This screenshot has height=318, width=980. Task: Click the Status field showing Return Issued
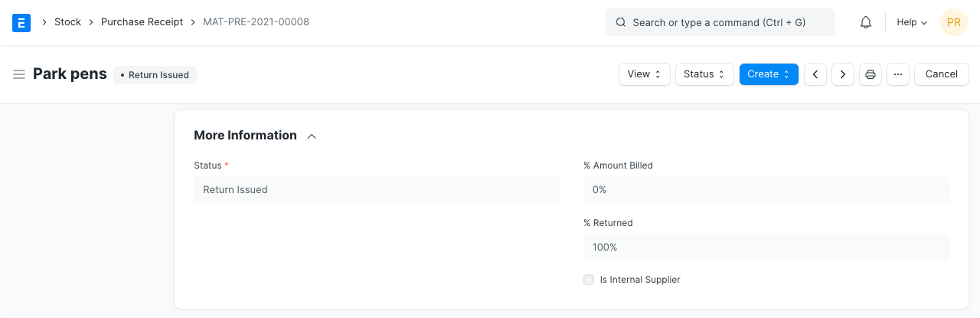coord(377,189)
